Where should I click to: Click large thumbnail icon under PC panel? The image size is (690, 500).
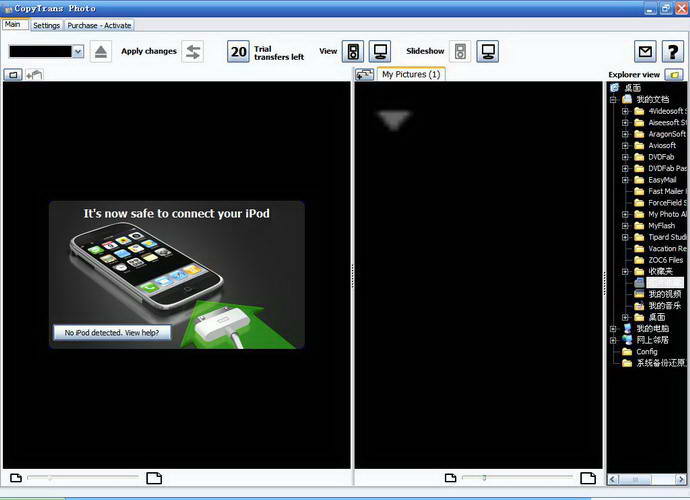588,478
